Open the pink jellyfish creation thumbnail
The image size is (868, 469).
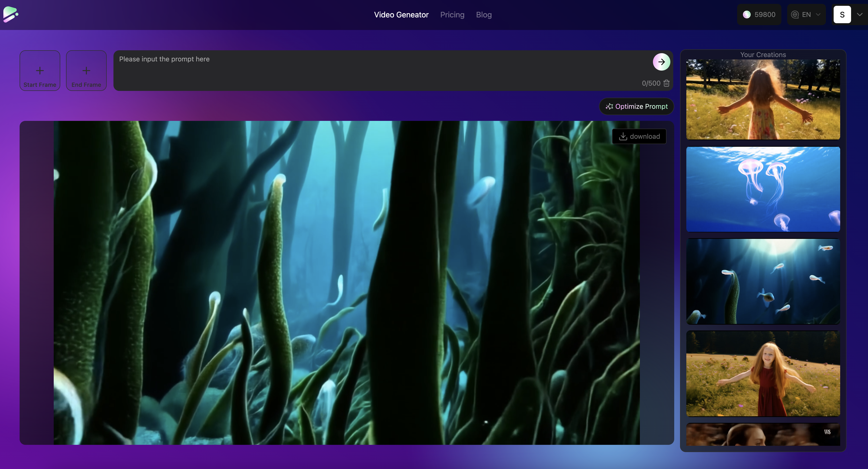(763, 189)
